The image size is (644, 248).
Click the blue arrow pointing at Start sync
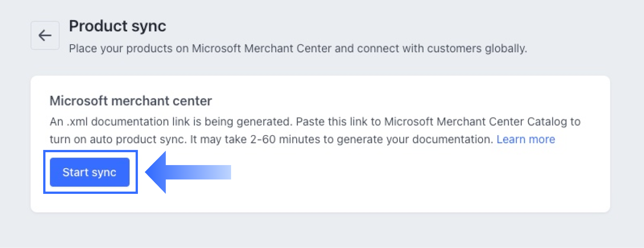pyautogui.click(x=188, y=172)
